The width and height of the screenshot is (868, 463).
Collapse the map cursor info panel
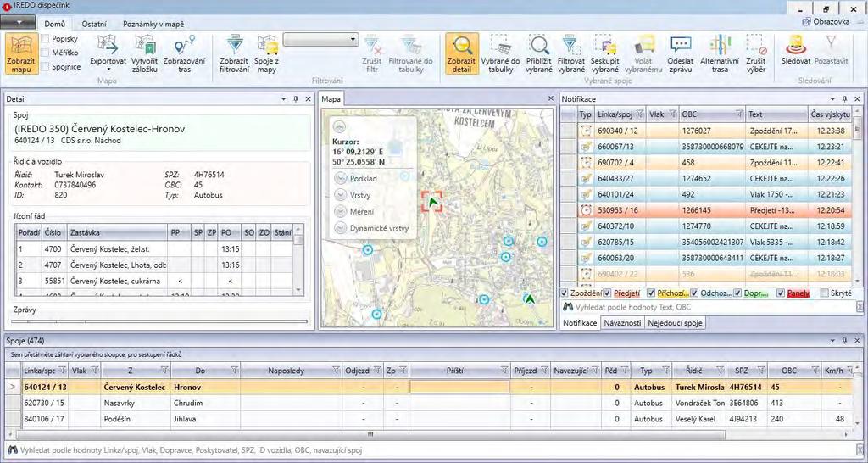click(340, 126)
